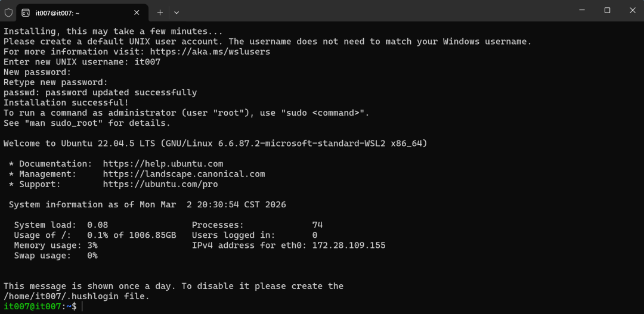Open the https://help.ubuntu.com documentation link
The height and width of the screenshot is (314, 644).
coord(163,164)
